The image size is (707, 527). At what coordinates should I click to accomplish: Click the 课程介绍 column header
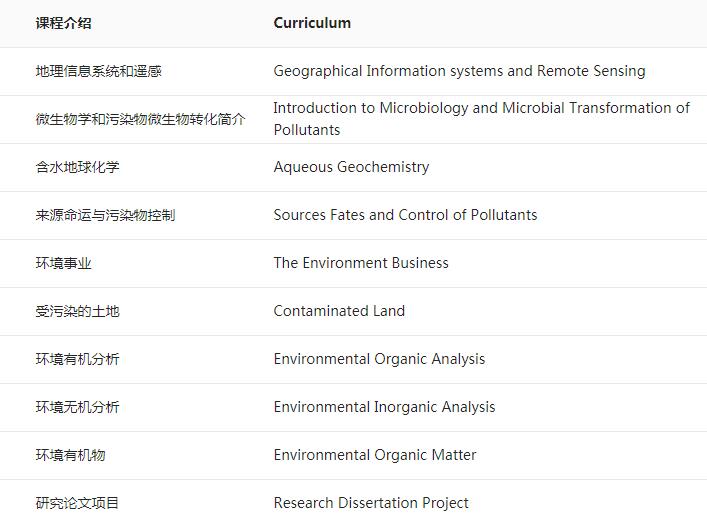tap(63, 23)
